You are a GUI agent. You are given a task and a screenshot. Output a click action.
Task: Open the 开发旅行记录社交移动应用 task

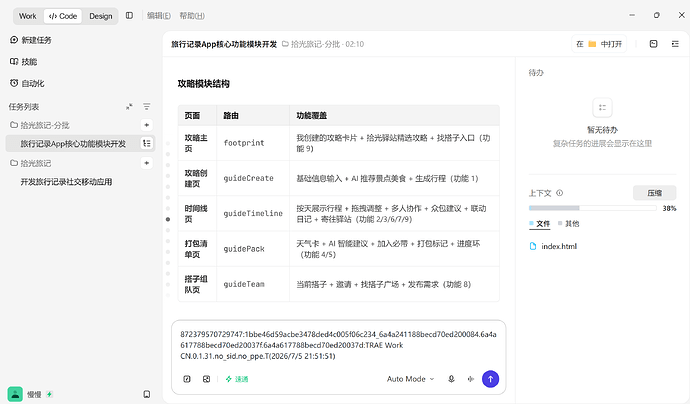[66, 182]
